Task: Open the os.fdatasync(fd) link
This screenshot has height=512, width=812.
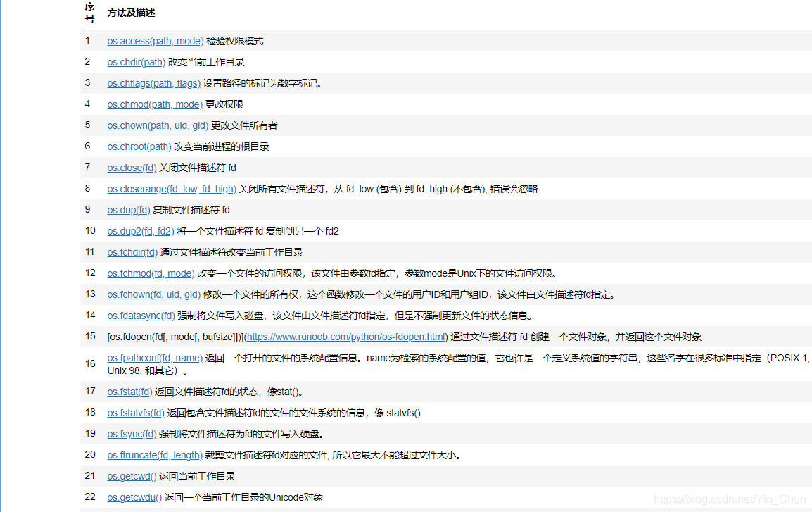Action: tap(141, 316)
